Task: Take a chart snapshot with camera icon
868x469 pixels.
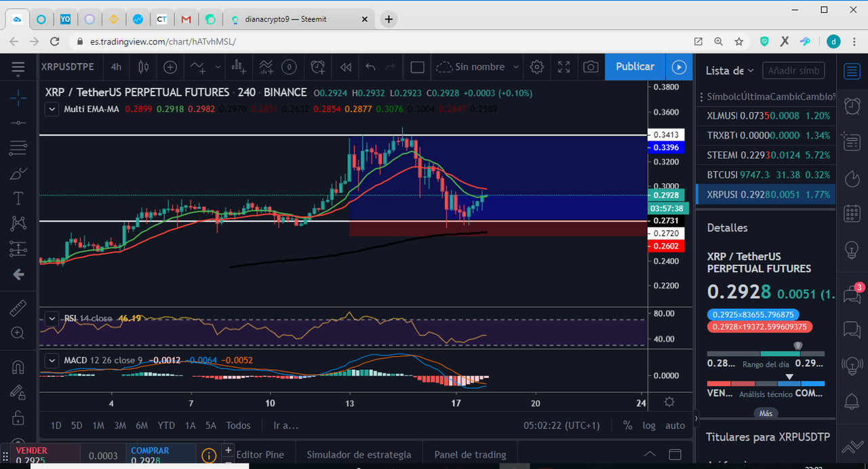Action: coord(591,67)
